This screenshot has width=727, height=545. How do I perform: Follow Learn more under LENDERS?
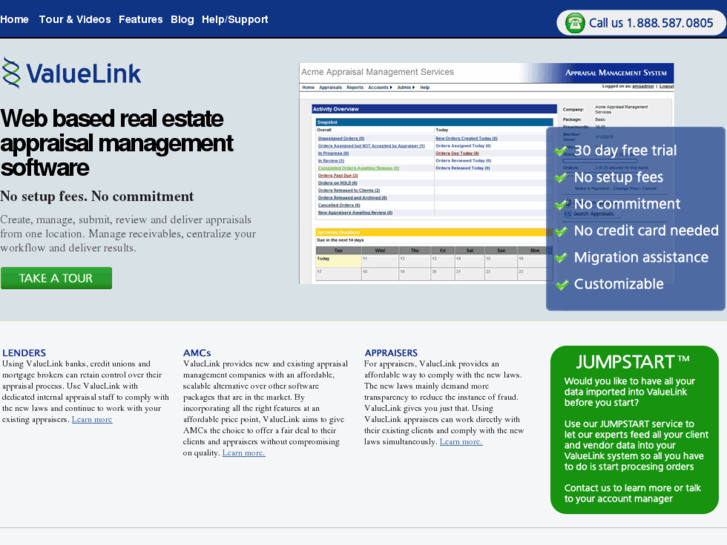pyautogui.click(x=92, y=419)
